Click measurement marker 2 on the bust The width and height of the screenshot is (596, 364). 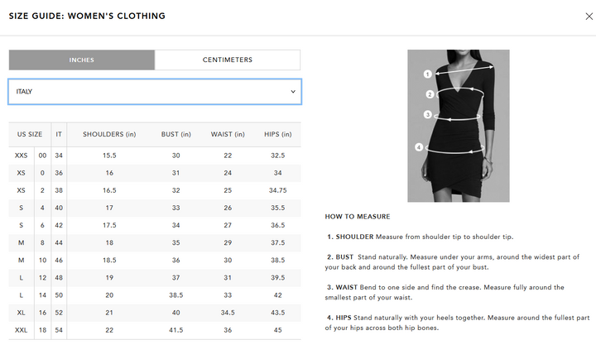pos(430,94)
